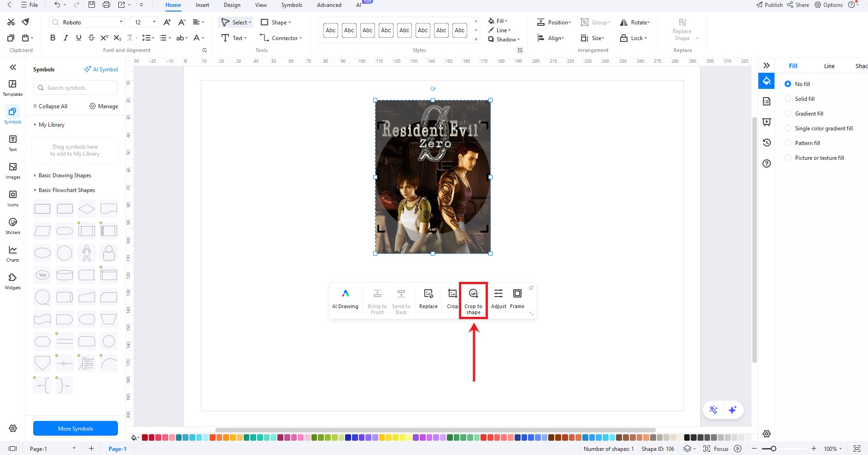Collapse the left sidebar with double chevron
Viewport: 868px width, 455px height.
pyautogui.click(x=13, y=67)
